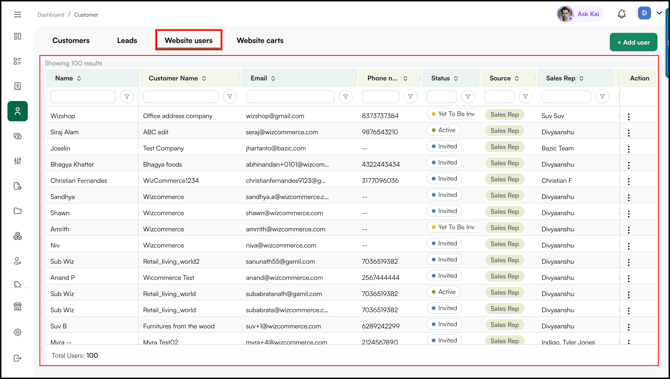Click the Dashboard breadcrumb link
The width and height of the screenshot is (670, 379).
(x=50, y=15)
